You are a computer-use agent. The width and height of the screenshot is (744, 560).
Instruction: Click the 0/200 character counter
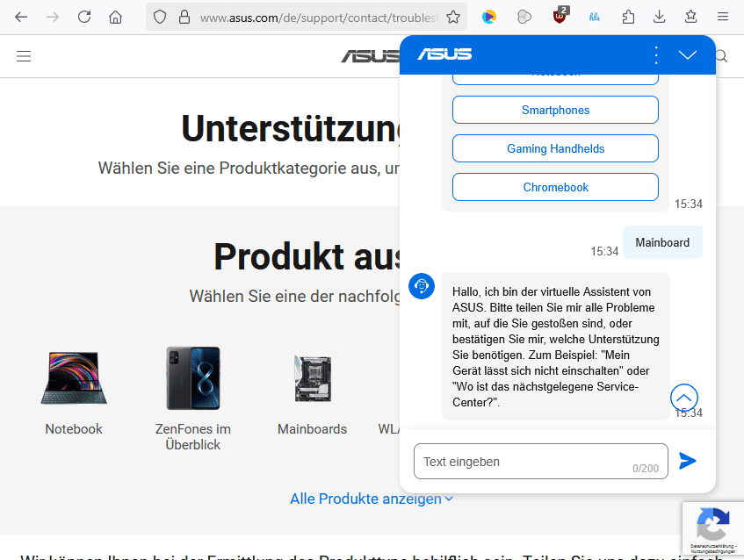646,469
